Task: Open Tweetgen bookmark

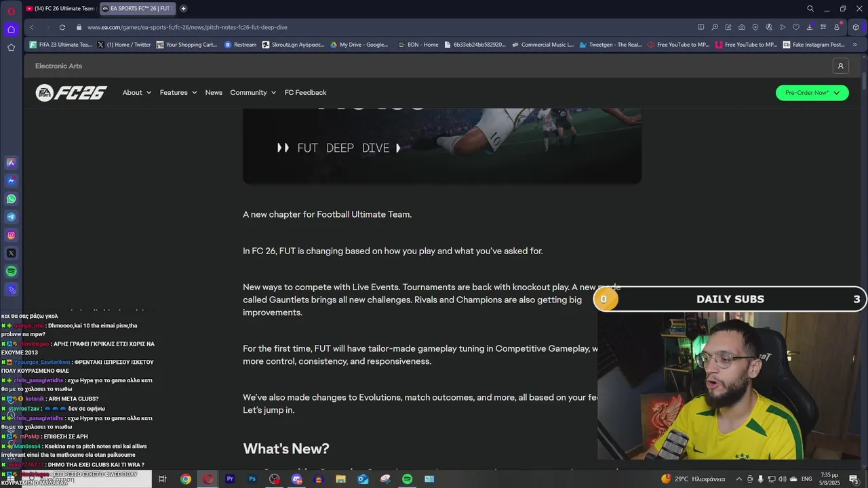Action: coord(610,45)
